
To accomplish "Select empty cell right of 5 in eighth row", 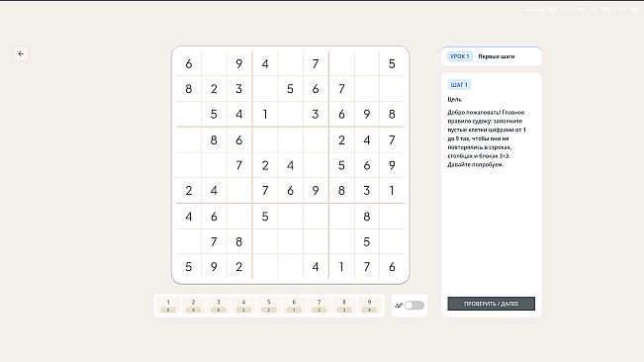I will [x=392, y=241].
